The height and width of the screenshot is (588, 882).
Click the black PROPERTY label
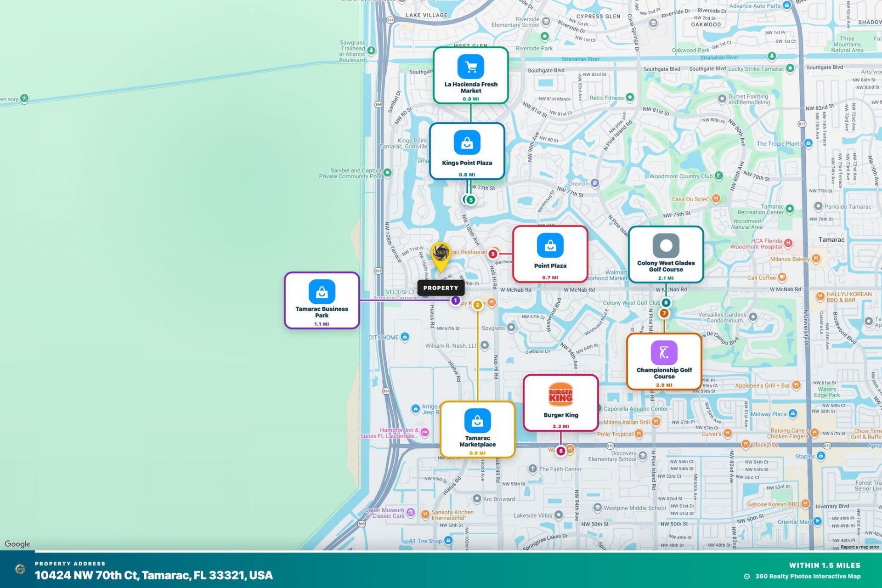click(441, 288)
